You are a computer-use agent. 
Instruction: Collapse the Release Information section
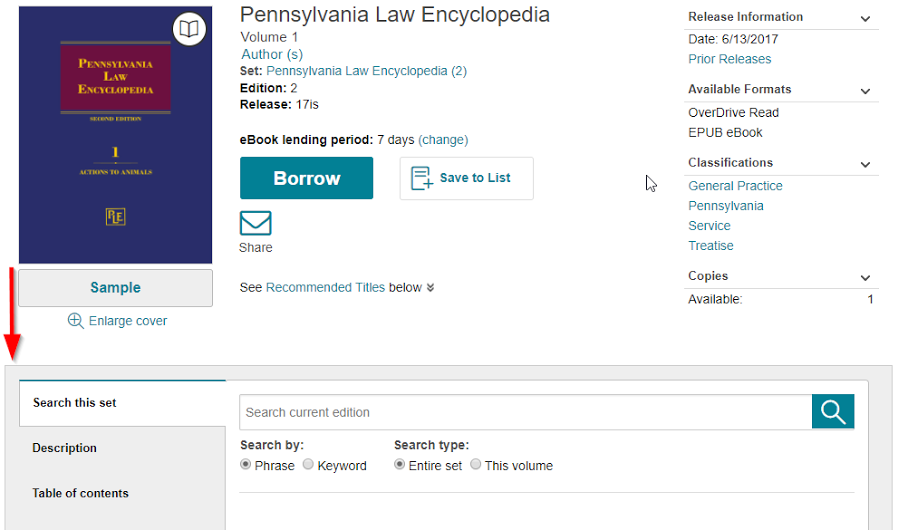[865, 19]
